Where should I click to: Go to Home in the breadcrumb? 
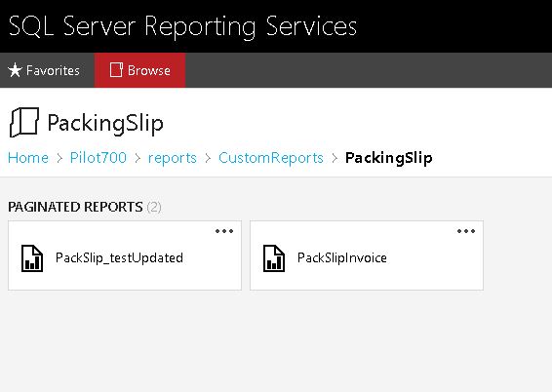click(x=28, y=158)
